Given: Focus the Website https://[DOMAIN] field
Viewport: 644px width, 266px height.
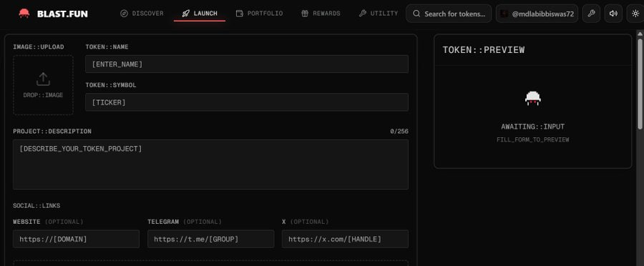Looking at the screenshot, I should coord(76,239).
